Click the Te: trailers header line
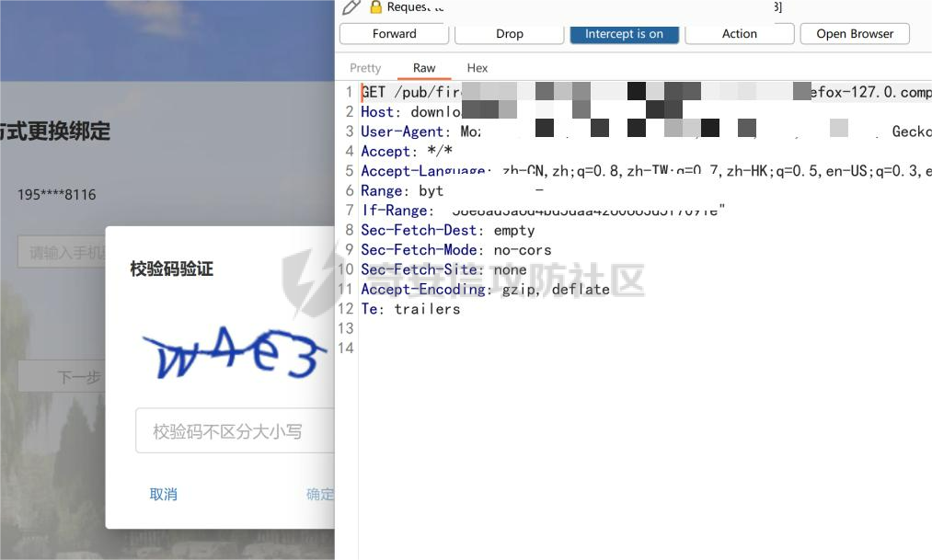Viewport: 932px width, 560px height. [410, 309]
